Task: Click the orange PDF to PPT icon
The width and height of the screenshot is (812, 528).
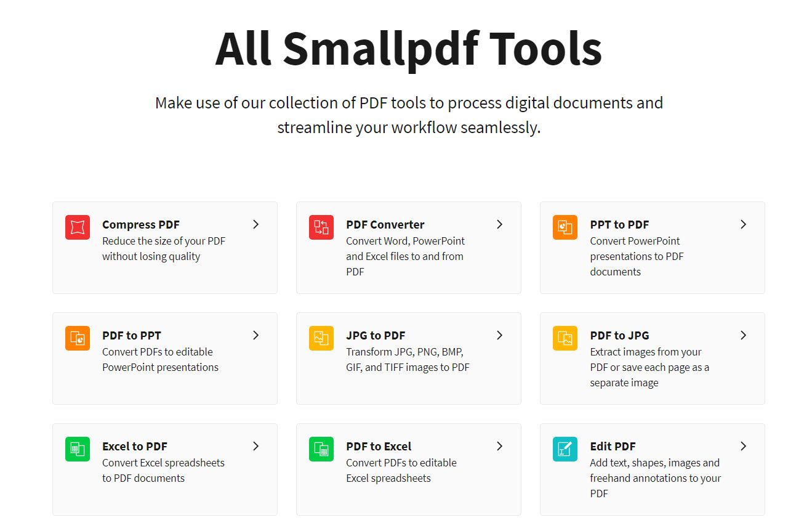Action: pos(77,338)
